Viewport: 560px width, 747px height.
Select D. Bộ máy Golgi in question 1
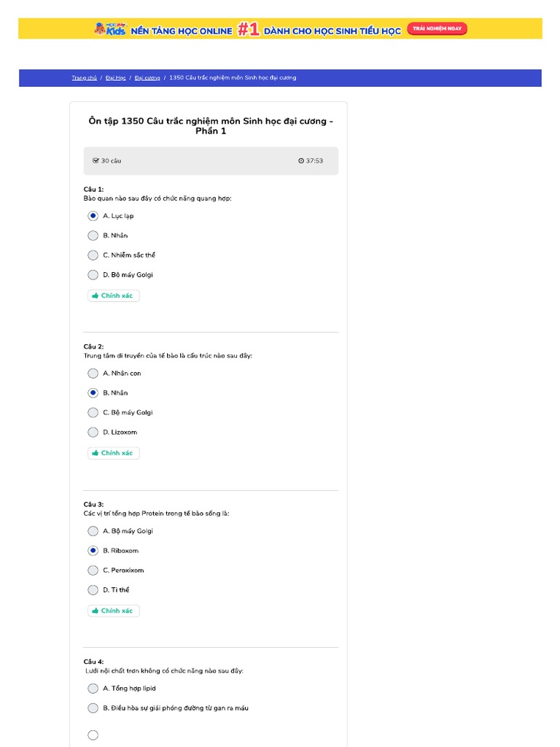pyautogui.click(x=93, y=275)
